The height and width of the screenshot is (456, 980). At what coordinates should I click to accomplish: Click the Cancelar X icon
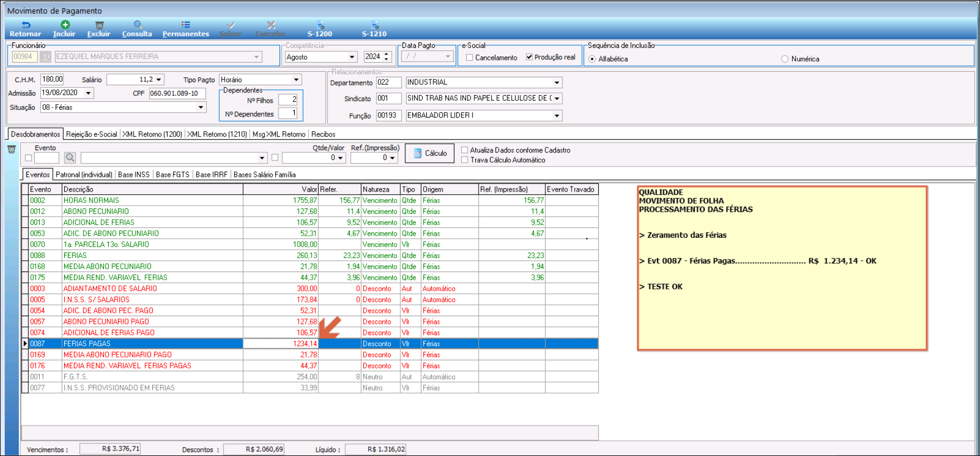[271, 25]
